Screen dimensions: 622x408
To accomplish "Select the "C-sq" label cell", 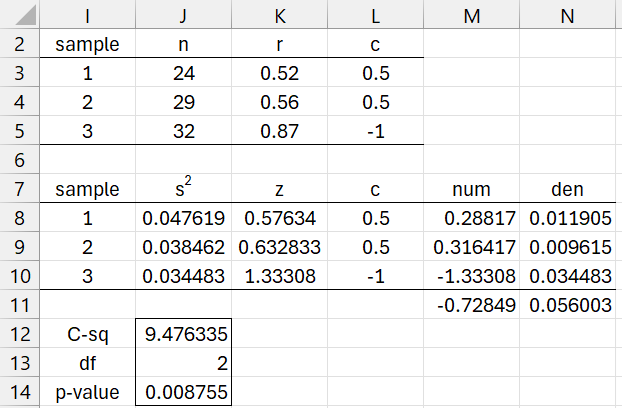I will tap(87, 333).
